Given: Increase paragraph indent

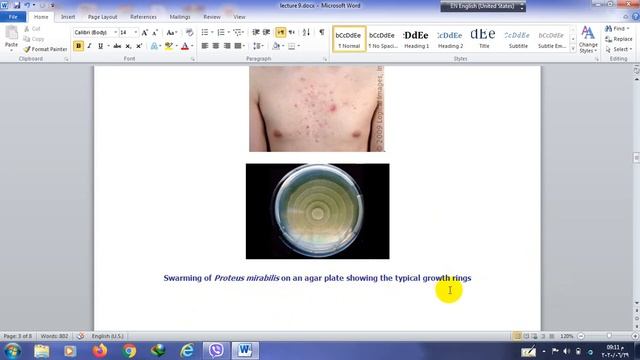Looking at the screenshot, I should (x=267, y=32).
